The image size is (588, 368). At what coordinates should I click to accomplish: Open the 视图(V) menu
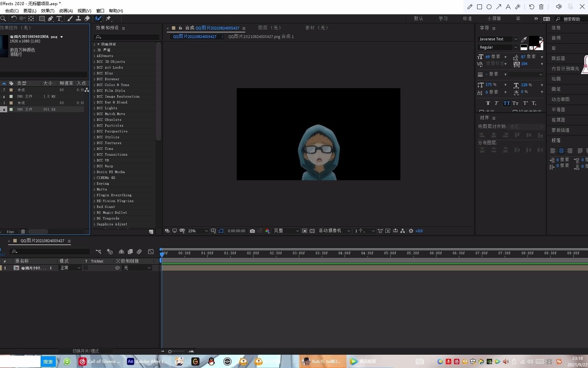84,11
